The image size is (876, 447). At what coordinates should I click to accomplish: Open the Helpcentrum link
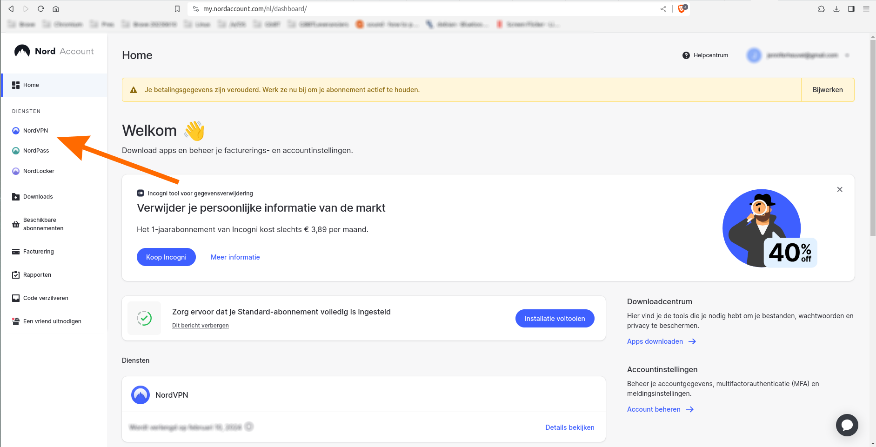tap(706, 55)
